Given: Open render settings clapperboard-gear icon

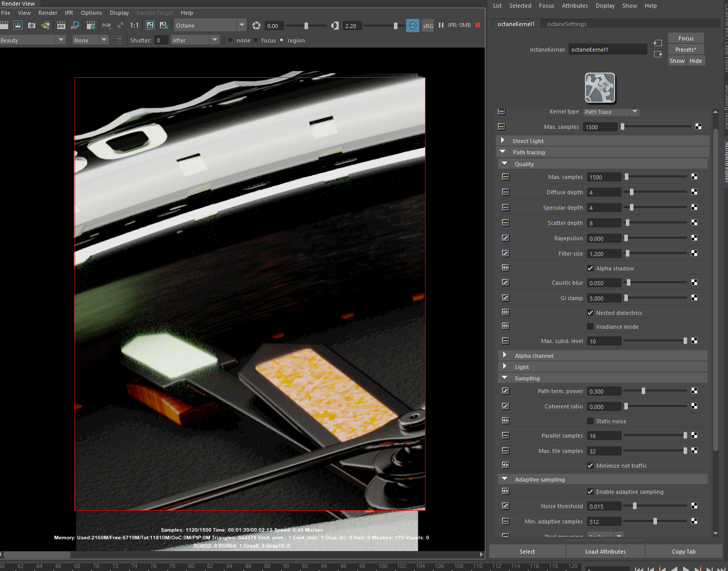Looking at the screenshot, I should (x=91, y=25).
